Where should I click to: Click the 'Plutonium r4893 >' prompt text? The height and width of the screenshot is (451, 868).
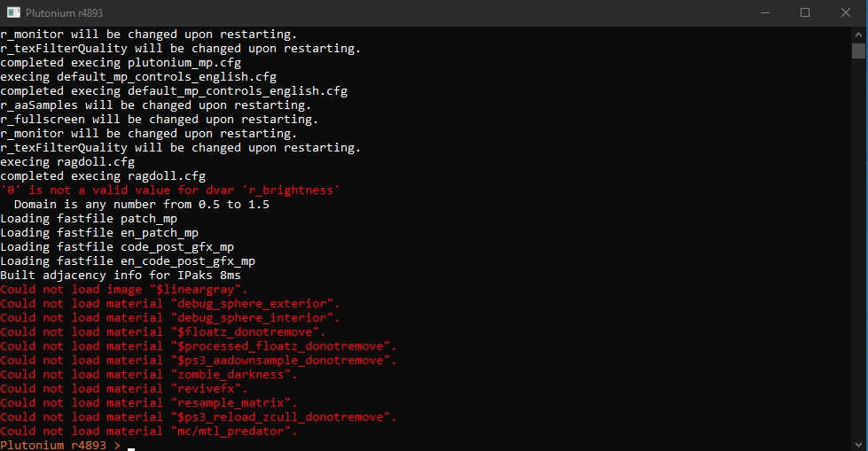pyautogui.click(x=60, y=446)
